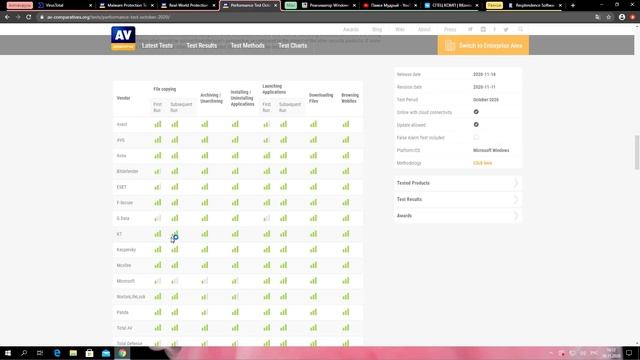This screenshot has height=360, width=640.
Task: Open Microsoft Edge from taskbar
Action: (57, 353)
